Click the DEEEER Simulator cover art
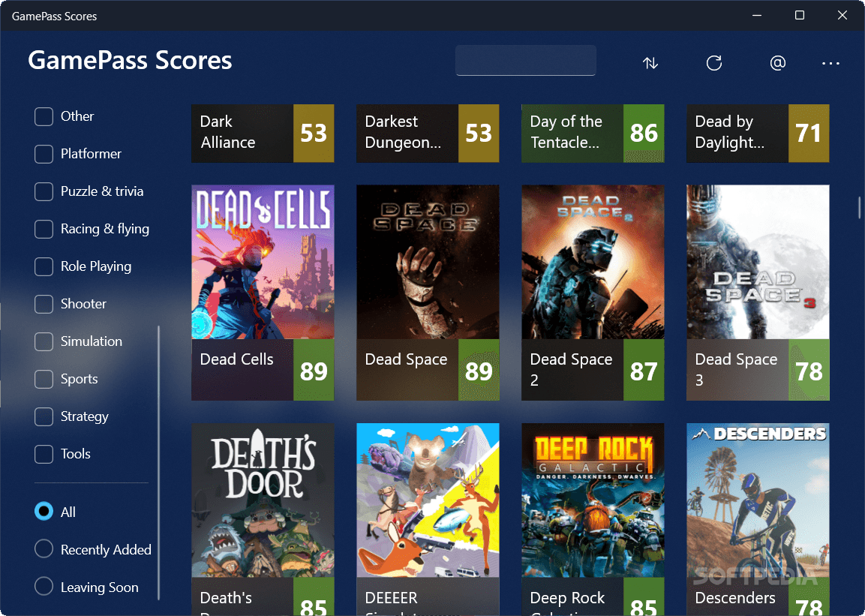The width and height of the screenshot is (865, 616). tap(428, 500)
